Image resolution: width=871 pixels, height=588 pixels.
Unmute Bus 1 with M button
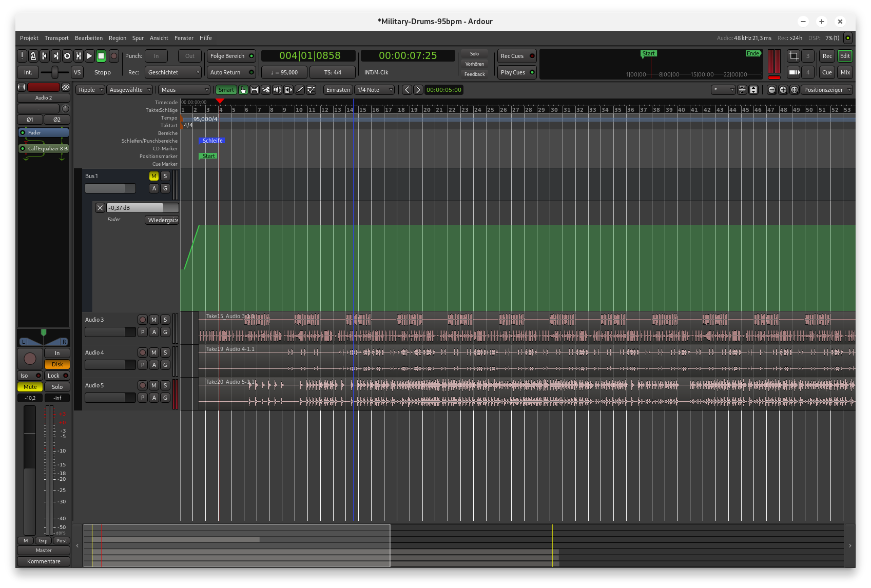tap(154, 176)
